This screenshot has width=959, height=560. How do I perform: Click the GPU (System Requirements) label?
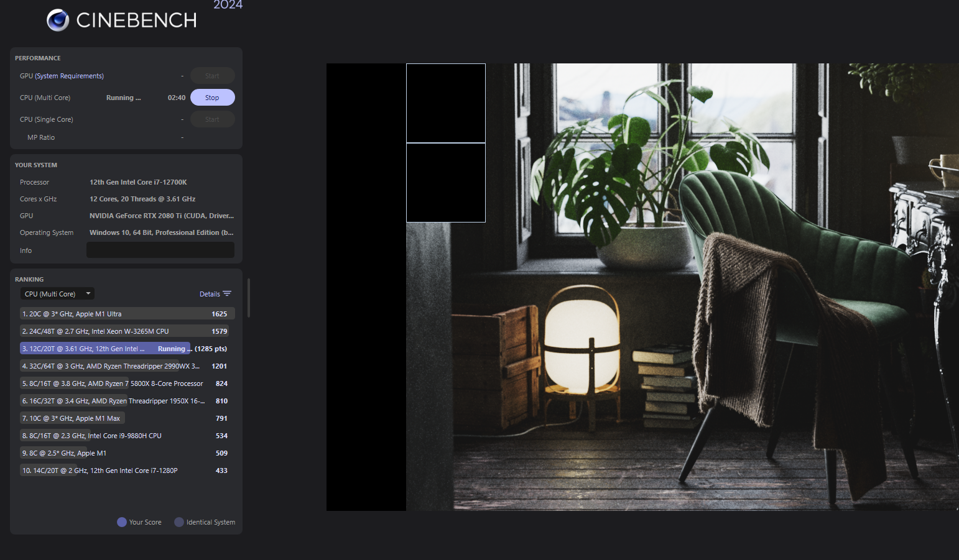pos(62,76)
